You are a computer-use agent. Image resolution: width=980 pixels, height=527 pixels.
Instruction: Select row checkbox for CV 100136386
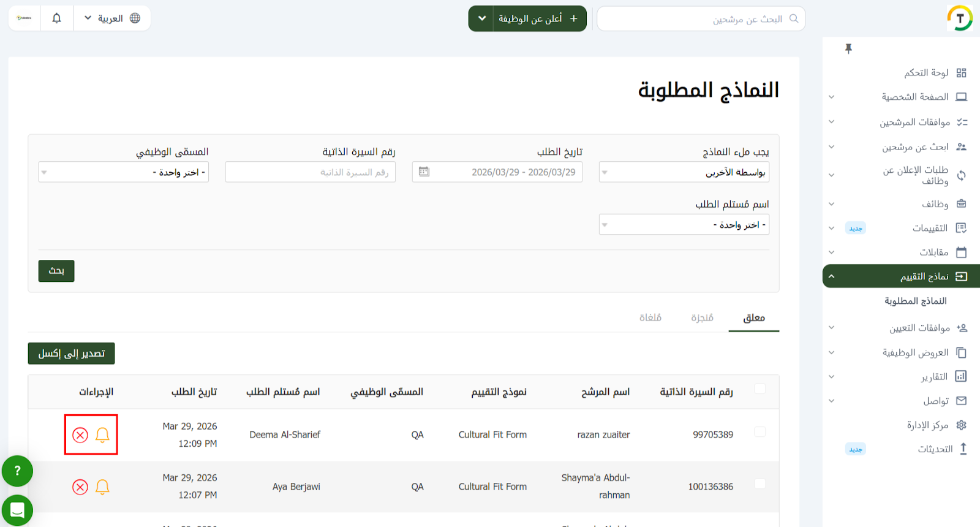(x=760, y=484)
